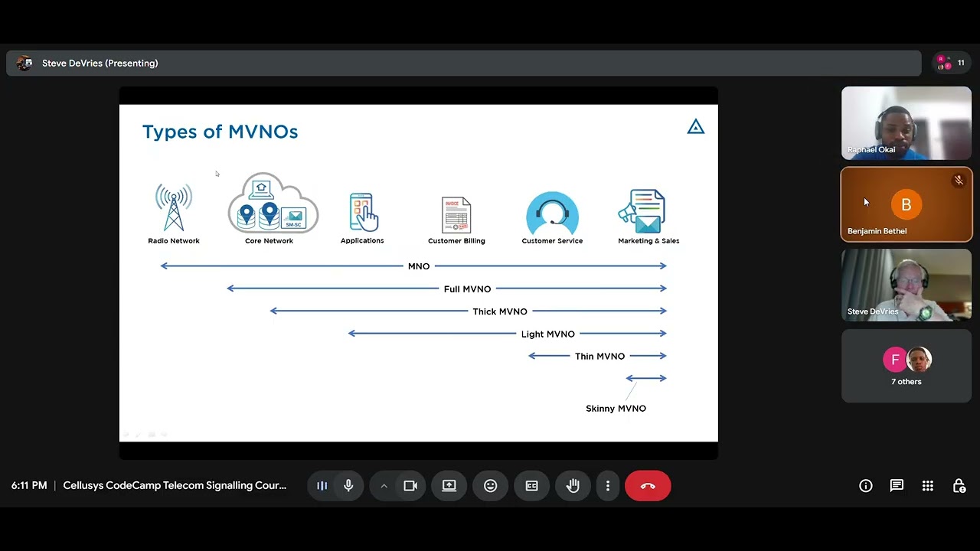
Task: Select Benjamin Bethel participant tile
Action: point(906,204)
